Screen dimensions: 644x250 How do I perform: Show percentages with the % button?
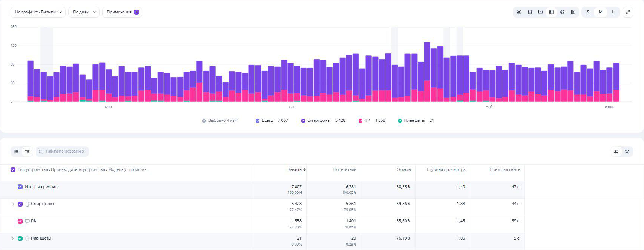[x=627, y=151]
